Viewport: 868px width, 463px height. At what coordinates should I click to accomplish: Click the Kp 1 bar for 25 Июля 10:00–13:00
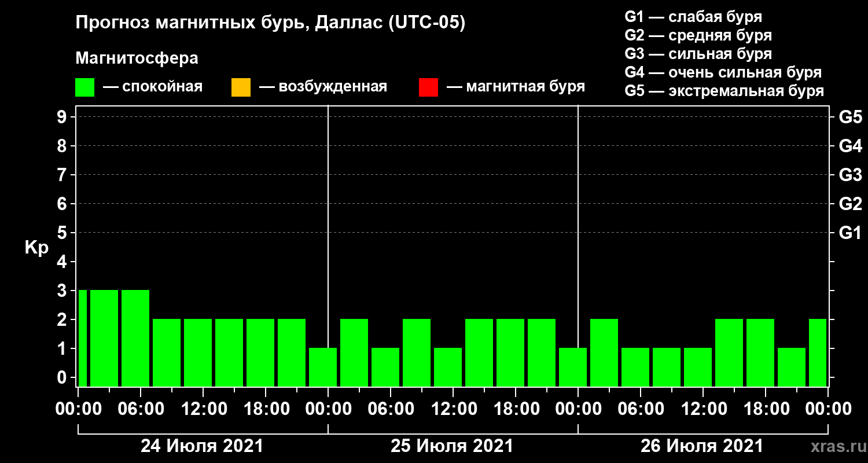tap(448, 367)
